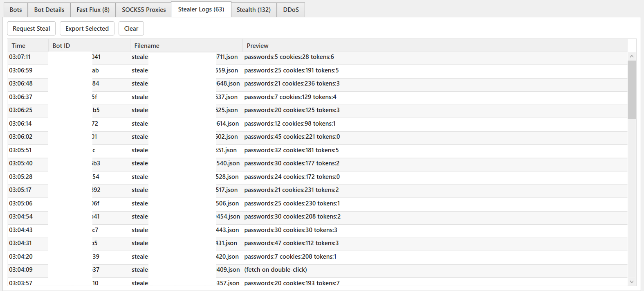
Task: Click the Export Selected button
Action: (x=87, y=28)
